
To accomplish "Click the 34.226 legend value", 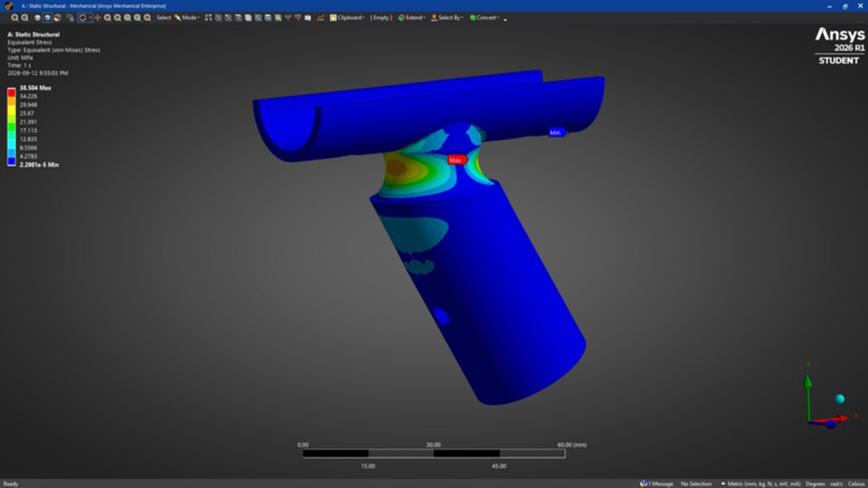I will point(28,96).
